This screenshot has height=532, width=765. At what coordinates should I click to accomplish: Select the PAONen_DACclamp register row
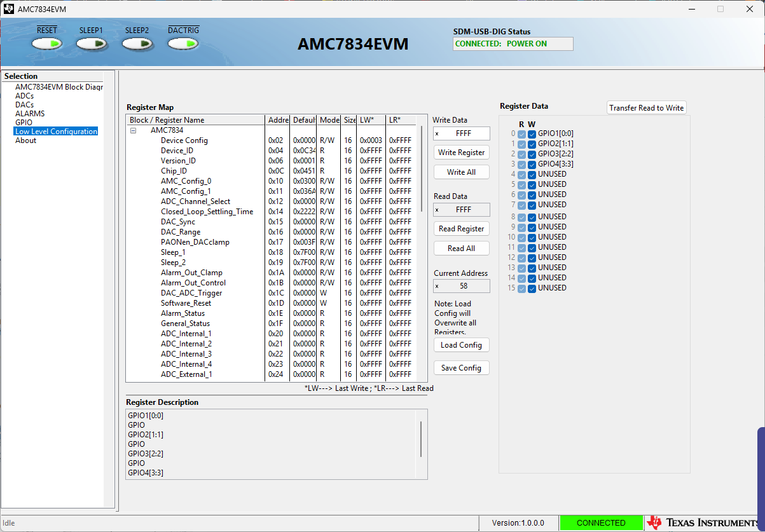[x=272, y=242]
